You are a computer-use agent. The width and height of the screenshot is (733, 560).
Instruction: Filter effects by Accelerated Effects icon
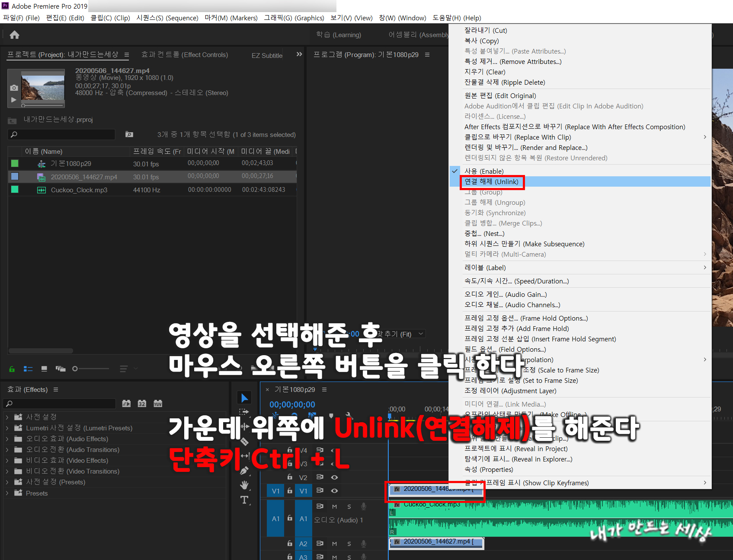(x=126, y=404)
